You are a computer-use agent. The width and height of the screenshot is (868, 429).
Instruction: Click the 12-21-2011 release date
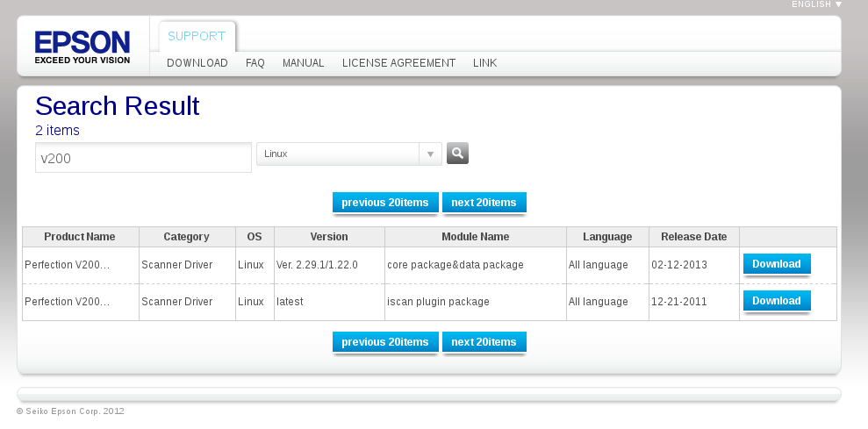pos(679,302)
